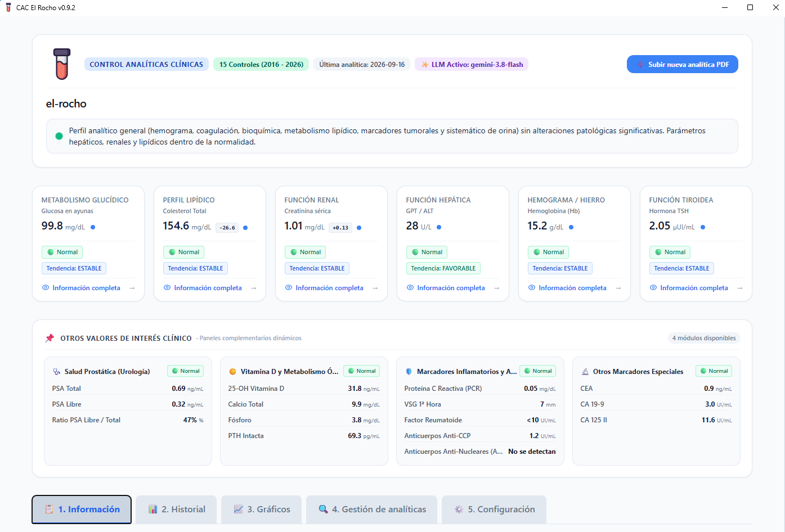
Task: Open the 4. Gestión de analíticas tab
Action: (372, 509)
